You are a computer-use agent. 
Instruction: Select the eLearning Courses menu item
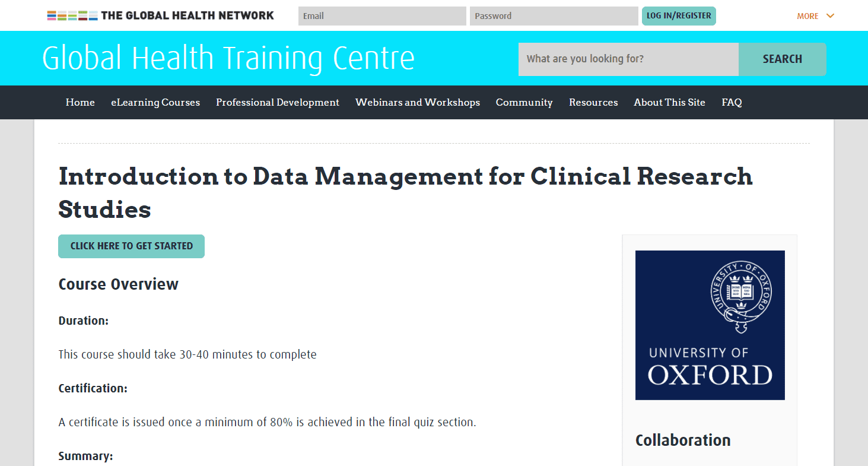155,102
